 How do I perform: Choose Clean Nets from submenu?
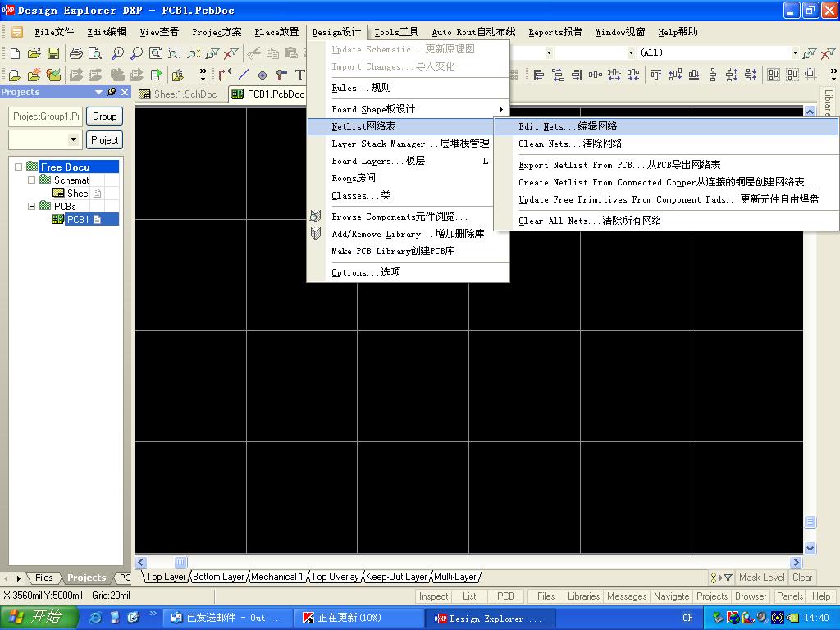click(x=666, y=144)
